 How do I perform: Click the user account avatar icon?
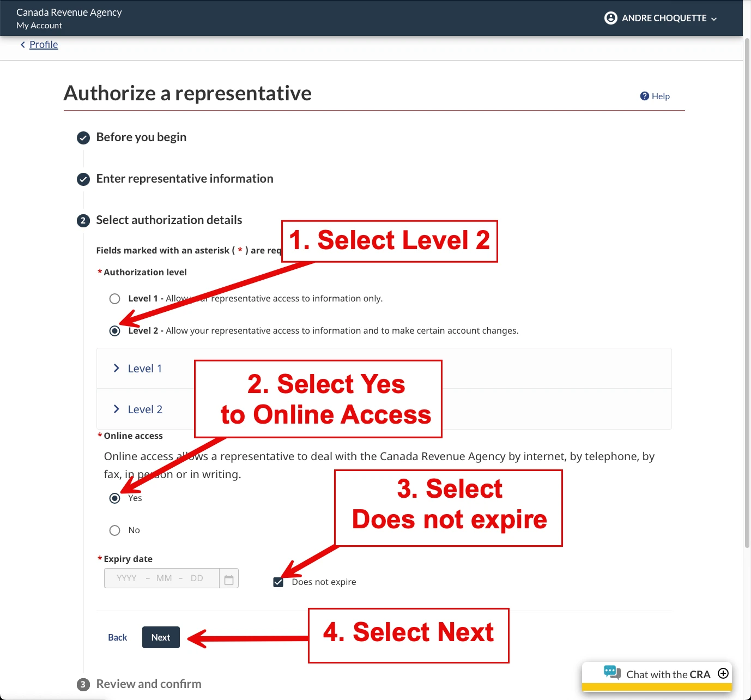[610, 18]
